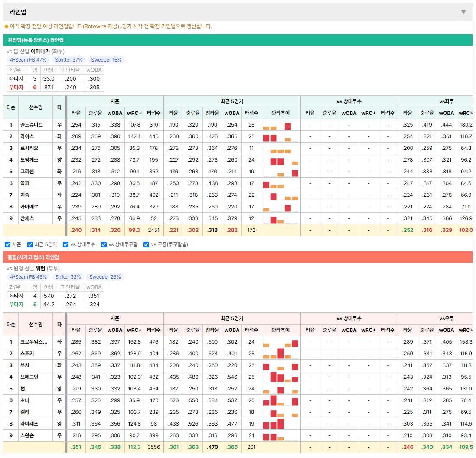This screenshot has width=476, height=458.
Task: Click 호너's hit trend bar chart
Action: [280, 400]
